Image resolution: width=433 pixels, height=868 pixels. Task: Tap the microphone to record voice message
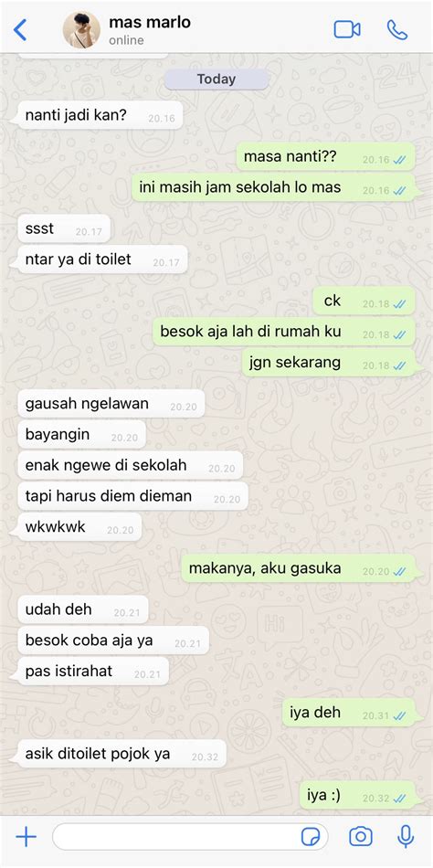tap(406, 836)
